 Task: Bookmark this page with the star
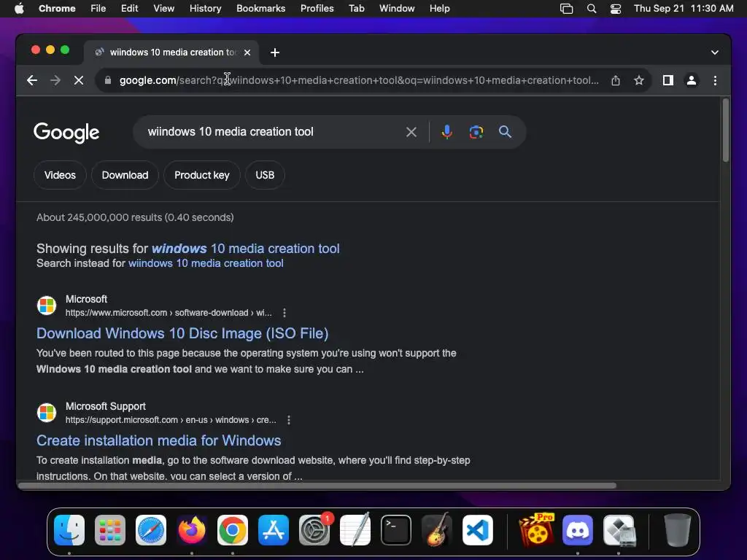(639, 80)
